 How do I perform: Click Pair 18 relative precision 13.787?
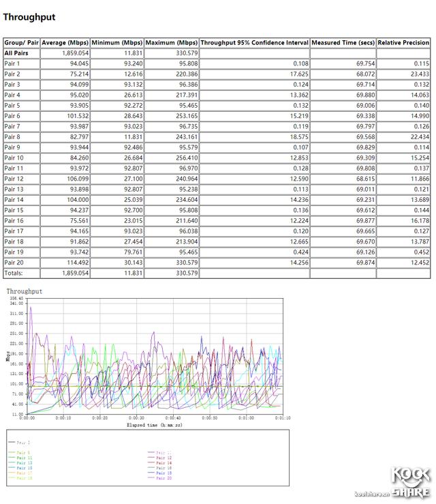[x=420, y=241]
